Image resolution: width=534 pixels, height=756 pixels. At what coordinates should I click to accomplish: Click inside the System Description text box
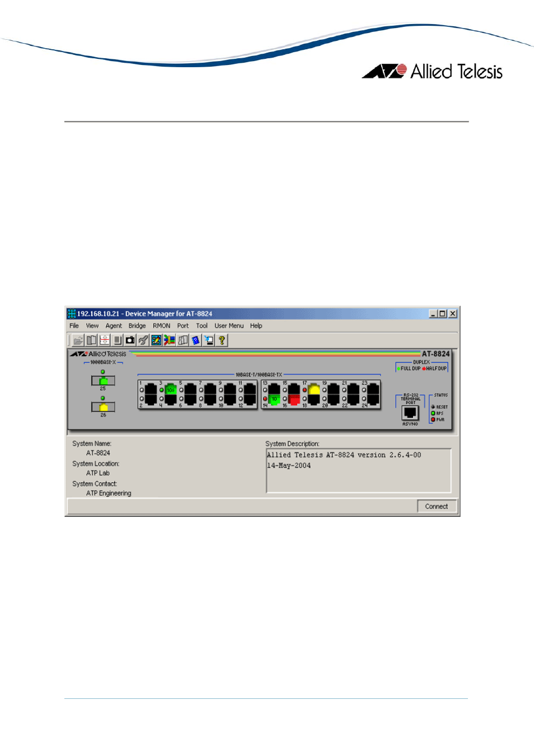(359, 470)
